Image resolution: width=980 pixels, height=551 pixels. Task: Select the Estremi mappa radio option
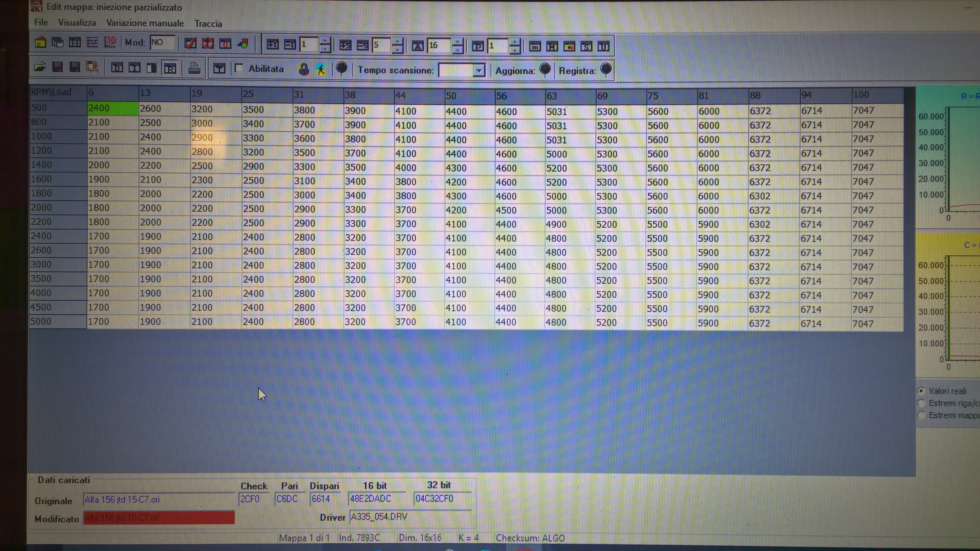coord(921,415)
